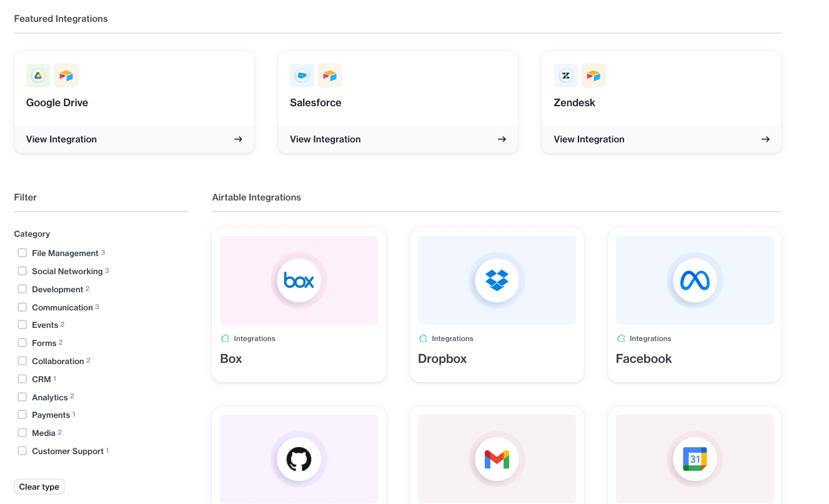Image resolution: width=829 pixels, height=504 pixels.
Task: Click the puzzle icon on the Facebook card
Action: click(x=621, y=338)
